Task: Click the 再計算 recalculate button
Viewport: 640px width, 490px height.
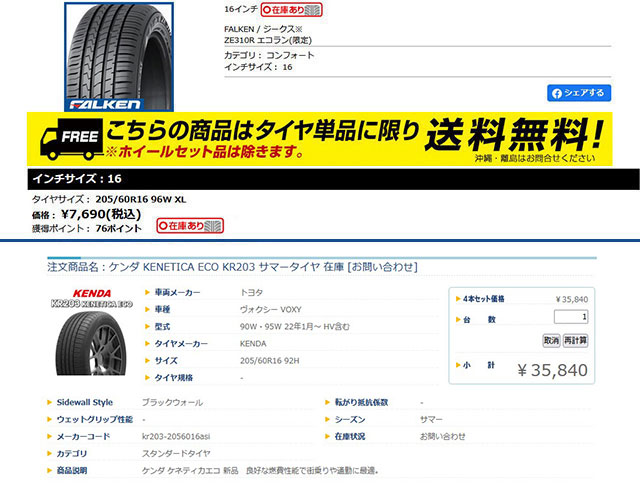Action: click(576, 340)
